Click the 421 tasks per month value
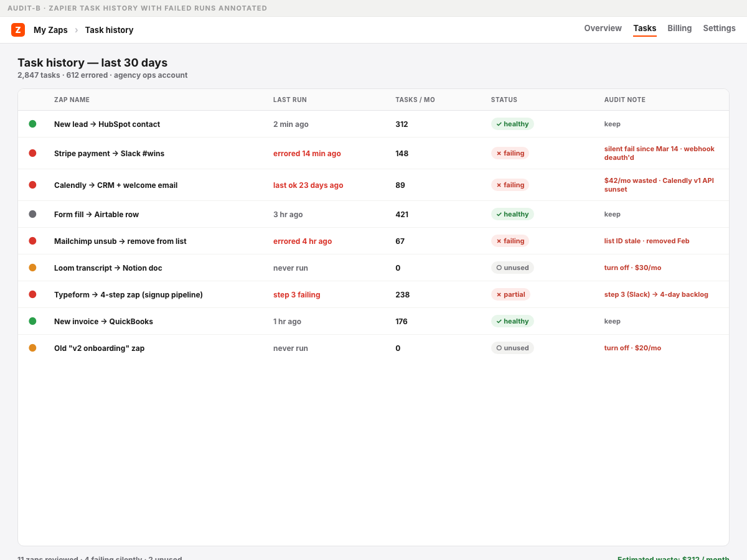747x560 pixels. click(402, 214)
